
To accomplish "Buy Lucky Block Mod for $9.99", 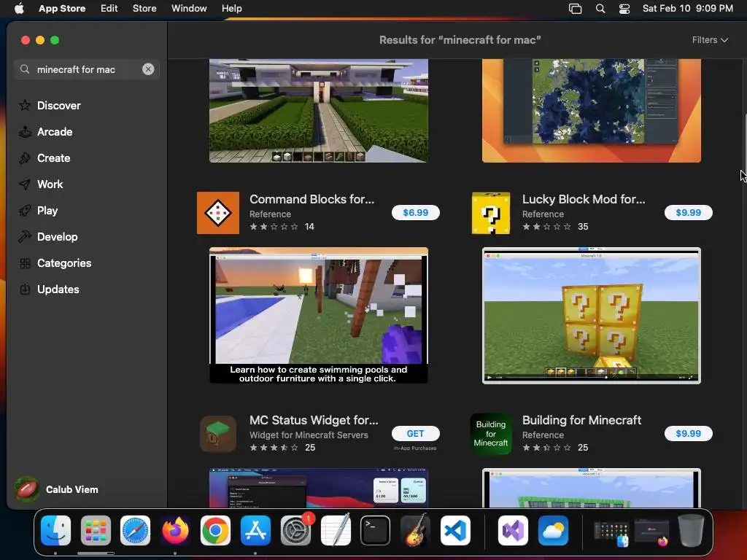I will (x=689, y=212).
